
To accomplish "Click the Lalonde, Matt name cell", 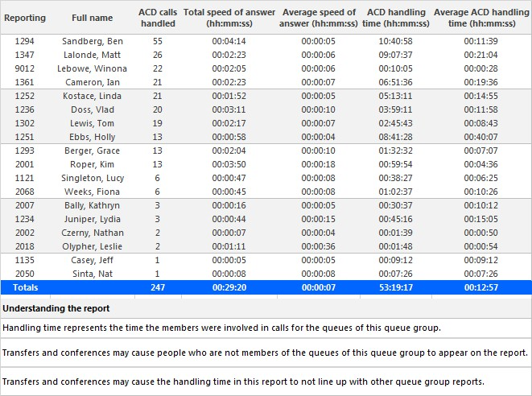I will point(93,55).
